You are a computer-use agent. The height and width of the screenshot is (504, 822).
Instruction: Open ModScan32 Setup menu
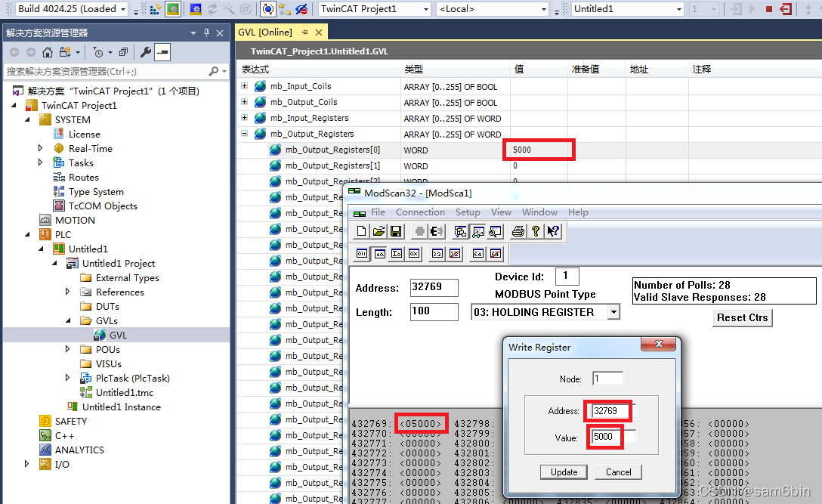(x=468, y=212)
